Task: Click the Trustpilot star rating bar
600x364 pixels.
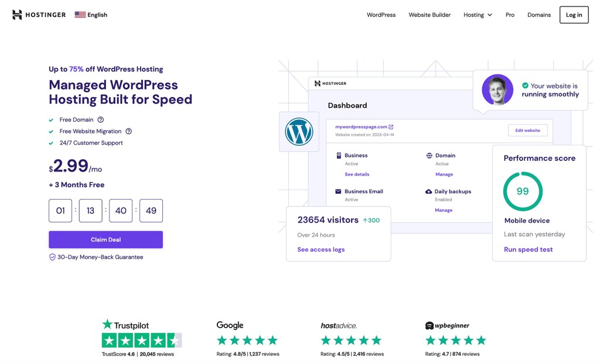Action: point(142,340)
